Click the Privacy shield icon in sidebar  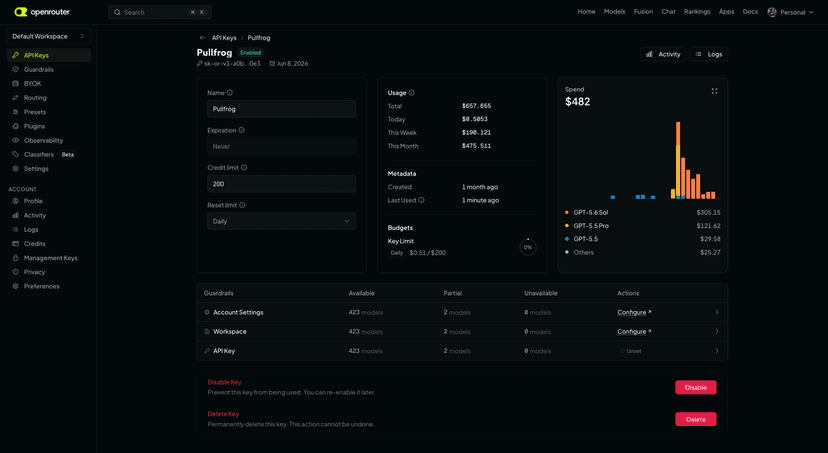coord(15,272)
